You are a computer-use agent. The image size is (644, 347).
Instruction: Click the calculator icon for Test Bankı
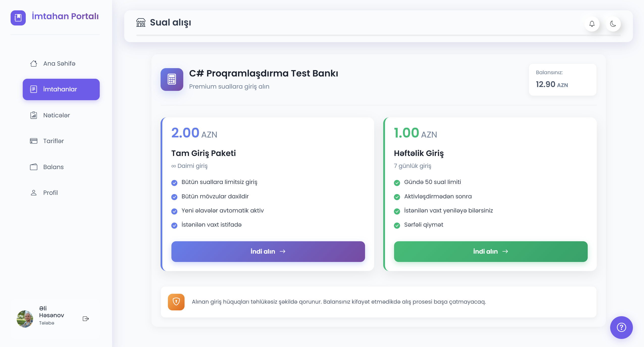(172, 79)
